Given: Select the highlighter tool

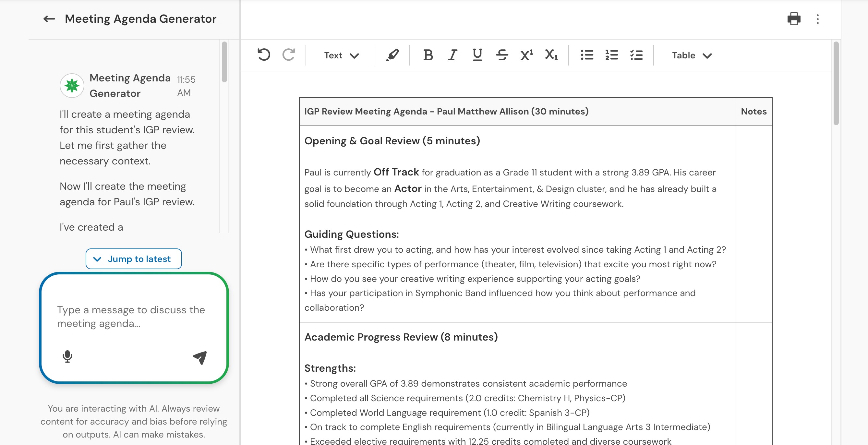Looking at the screenshot, I should [x=392, y=55].
